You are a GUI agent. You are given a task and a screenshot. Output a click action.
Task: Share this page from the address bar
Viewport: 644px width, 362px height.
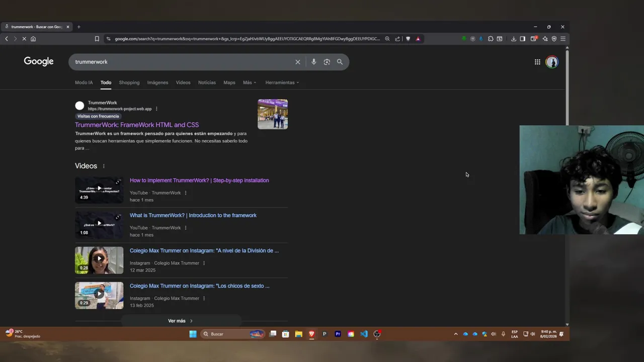coord(397,39)
